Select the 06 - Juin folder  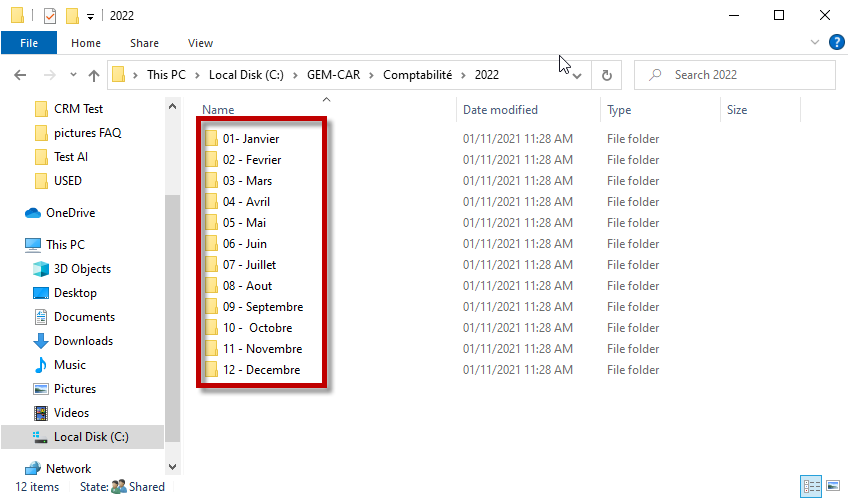245,244
